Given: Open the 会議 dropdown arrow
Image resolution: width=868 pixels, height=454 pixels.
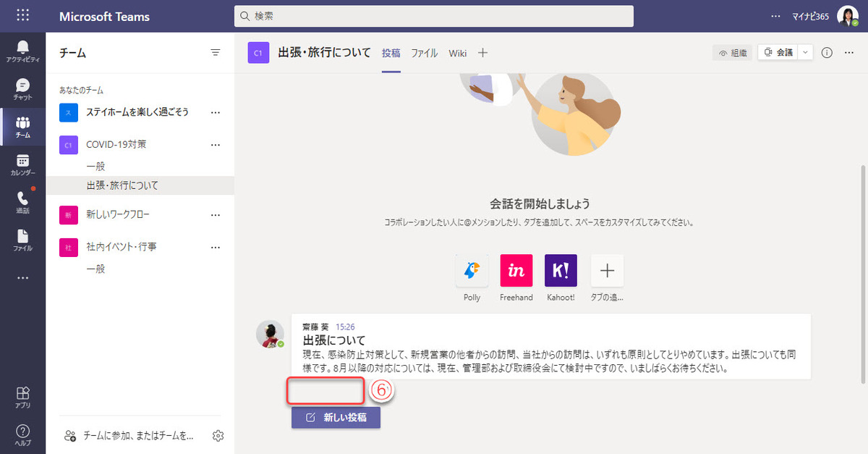Looking at the screenshot, I should [806, 53].
